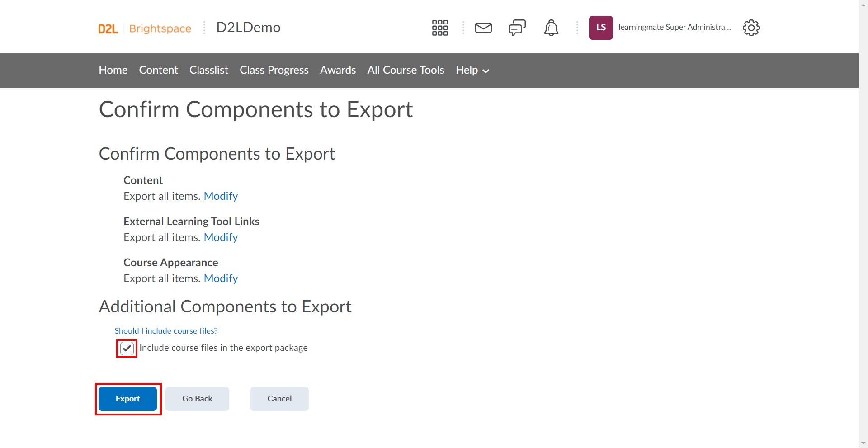
Task: Click the vertical scrollbar down arrow
Action: point(863,443)
